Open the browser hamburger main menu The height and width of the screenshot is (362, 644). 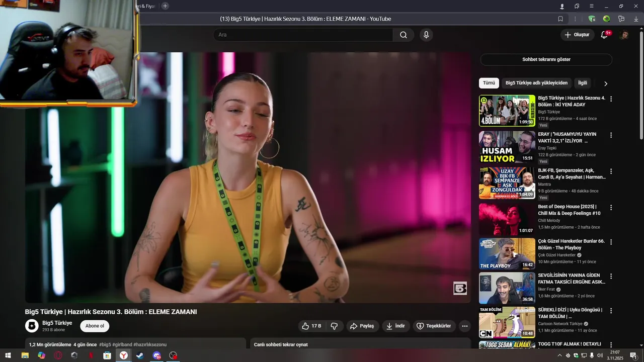(592, 6)
